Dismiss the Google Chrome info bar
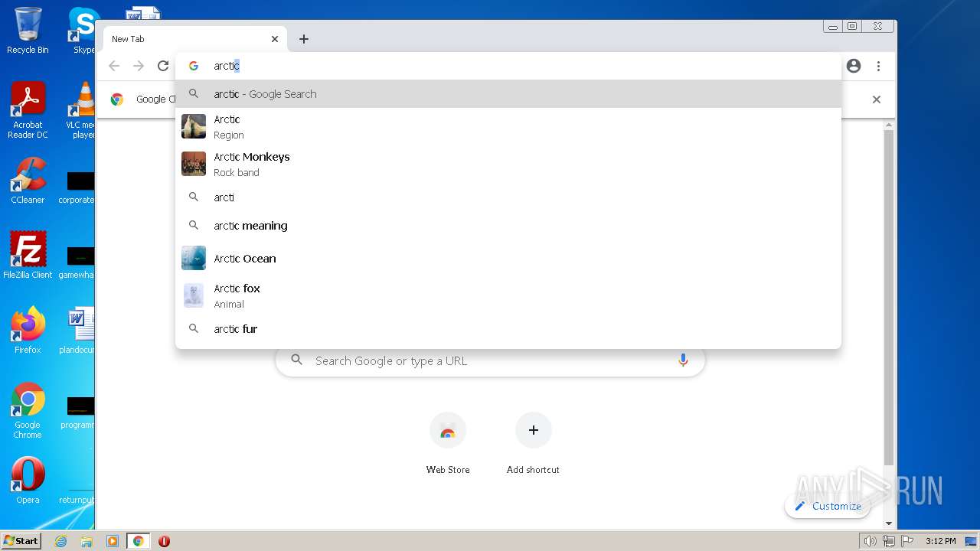980x551 pixels. (x=877, y=99)
